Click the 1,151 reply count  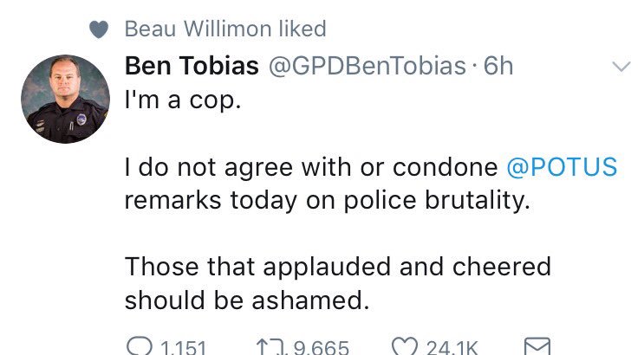pos(183,348)
